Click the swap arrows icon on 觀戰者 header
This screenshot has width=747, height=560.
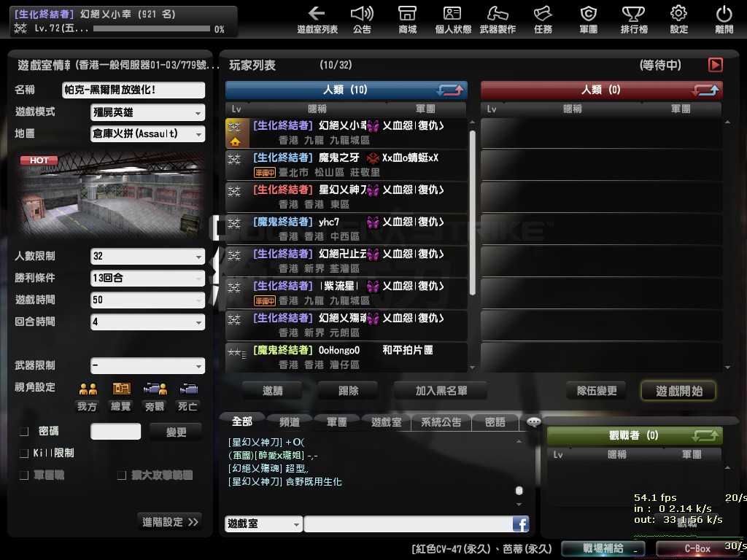pyautogui.click(x=705, y=435)
